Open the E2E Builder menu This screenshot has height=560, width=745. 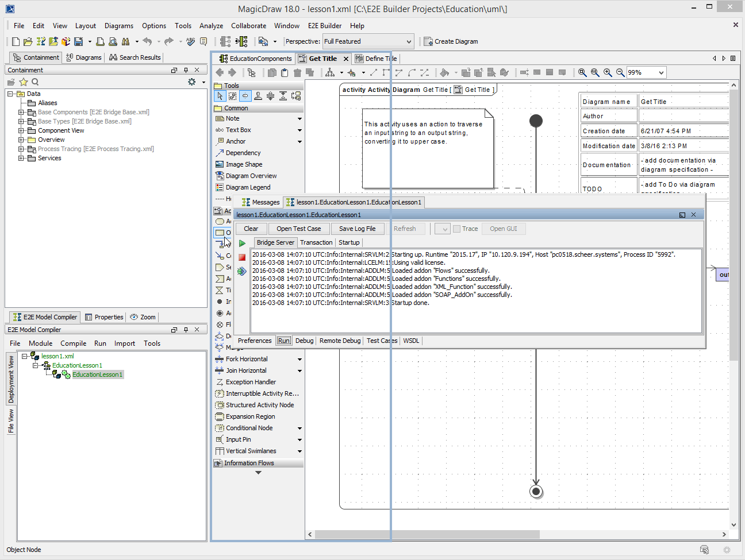(324, 25)
